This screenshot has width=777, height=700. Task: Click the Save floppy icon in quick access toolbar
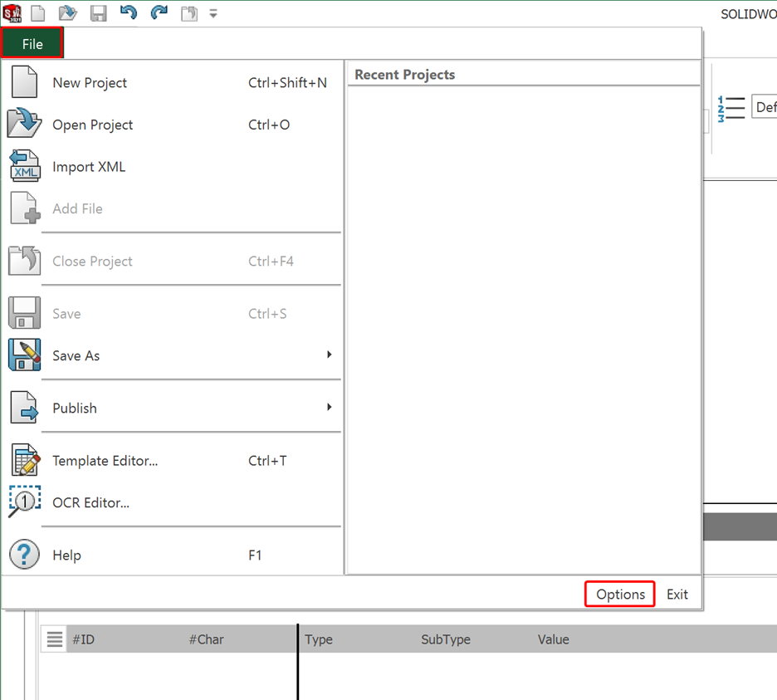coord(99,13)
